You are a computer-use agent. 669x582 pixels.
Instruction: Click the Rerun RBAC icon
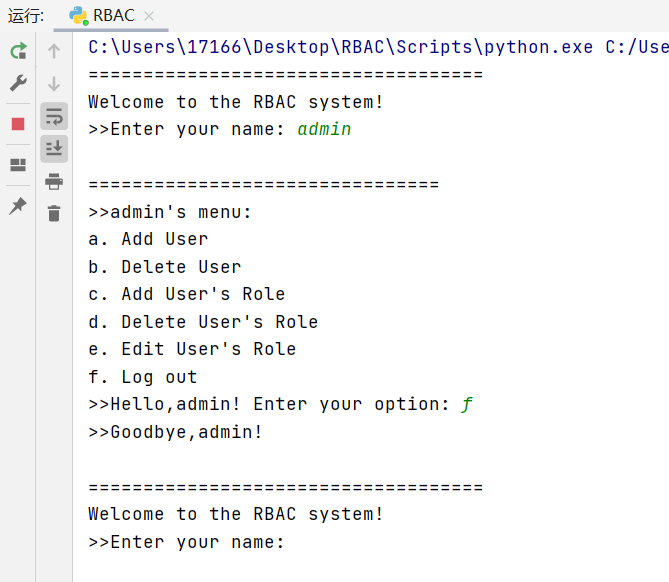point(18,51)
